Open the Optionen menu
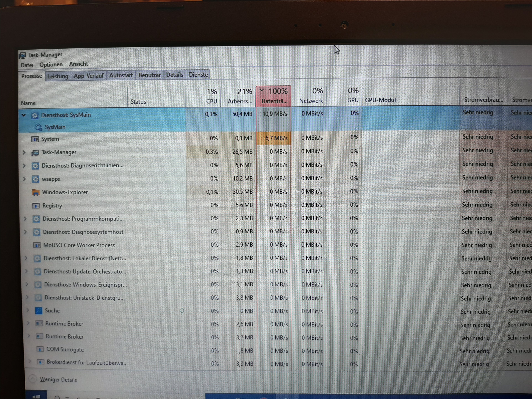Image resolution: width=532 pixels, height=399 pixels. 51,65
